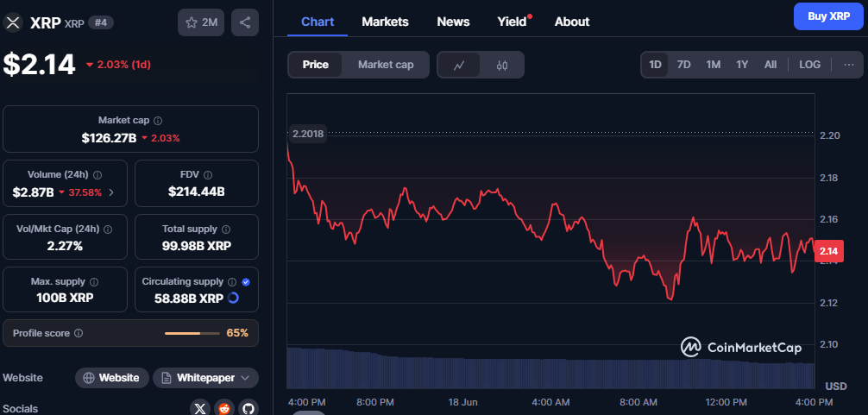Set chart range to 1M

click(713, 65)
